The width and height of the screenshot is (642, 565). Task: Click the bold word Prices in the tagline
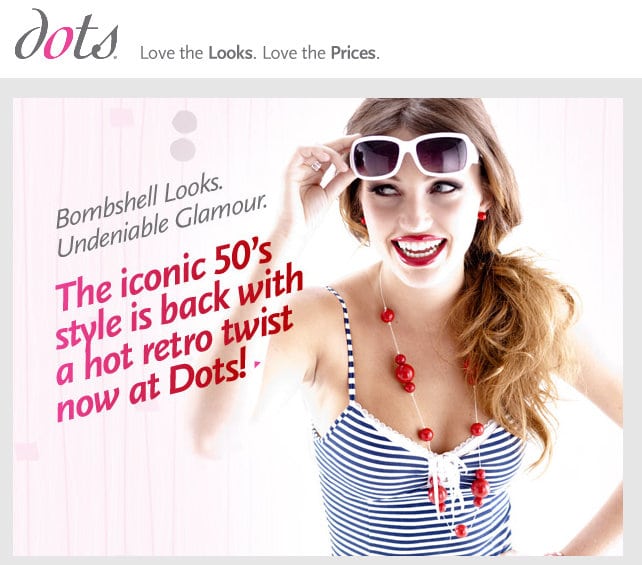(x=353, y=53)
